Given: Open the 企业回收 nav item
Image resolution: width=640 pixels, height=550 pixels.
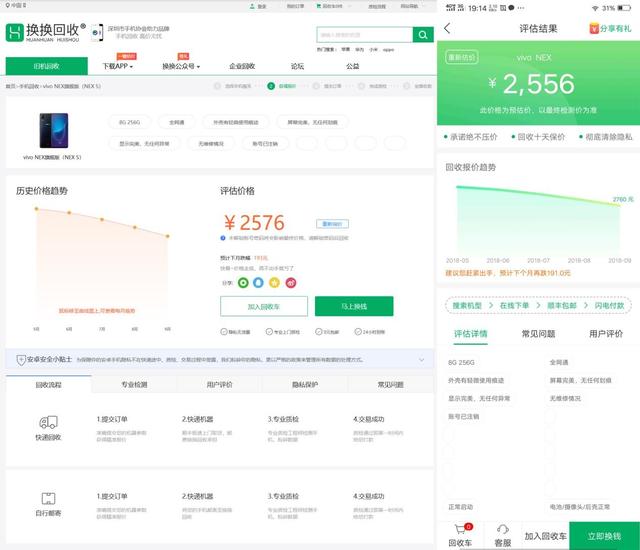Looking at the screenshot, I should click(242, 66).
